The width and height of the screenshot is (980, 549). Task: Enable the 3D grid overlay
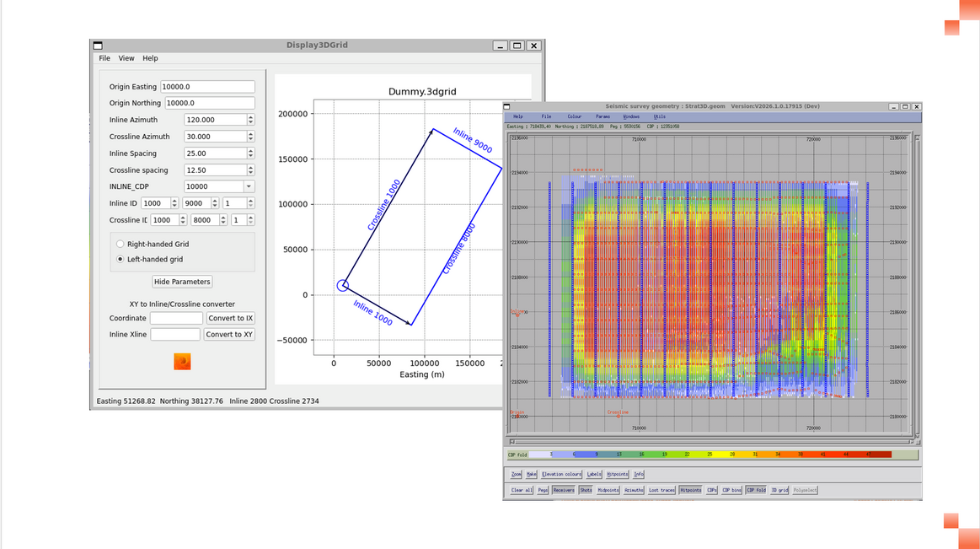pyautogui.click(x=779, y=490)
